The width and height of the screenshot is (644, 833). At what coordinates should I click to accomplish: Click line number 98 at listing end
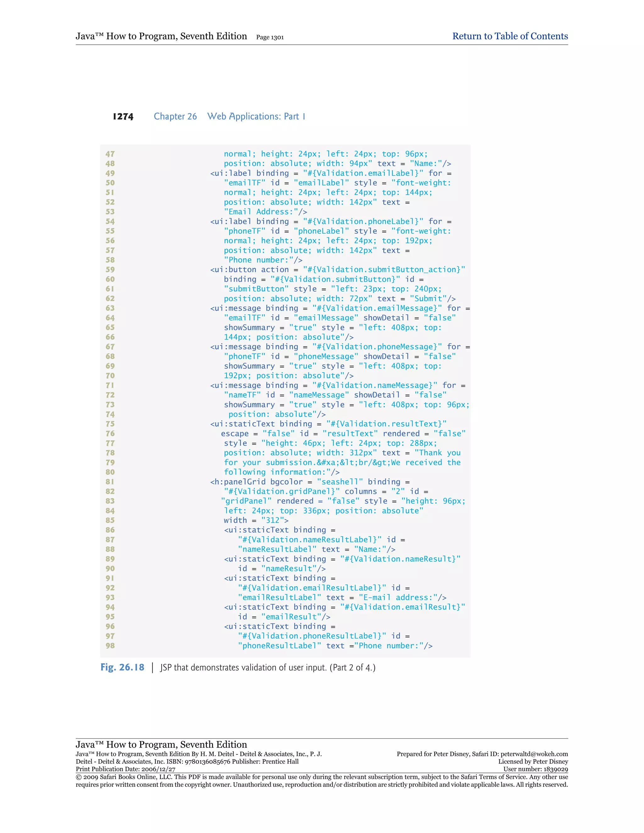click(110, 646)
